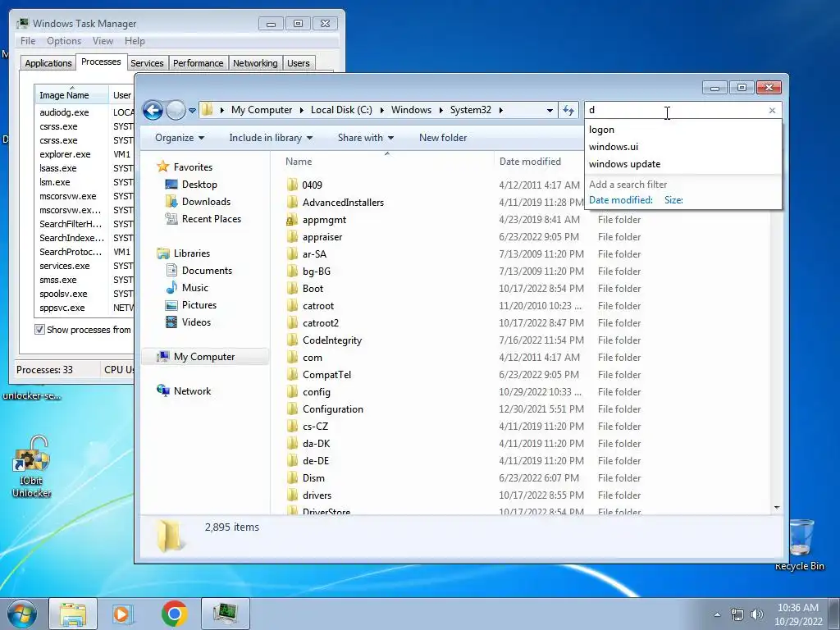Select the config folder
Image resolution: width=840 pixels, height=630 pixels.
(x=316, y=392)
